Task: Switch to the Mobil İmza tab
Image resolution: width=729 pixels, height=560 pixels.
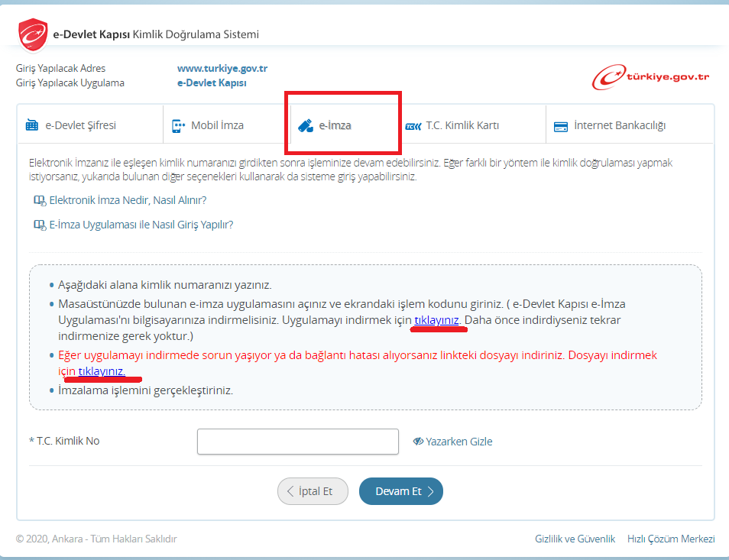Action: tap(227, 125)
